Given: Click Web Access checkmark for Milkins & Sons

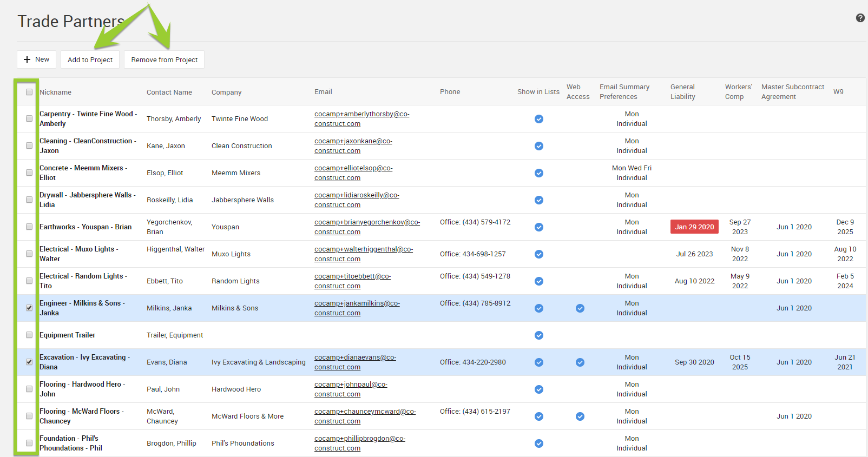Looking at the screenshot, I should pos(580,308).
